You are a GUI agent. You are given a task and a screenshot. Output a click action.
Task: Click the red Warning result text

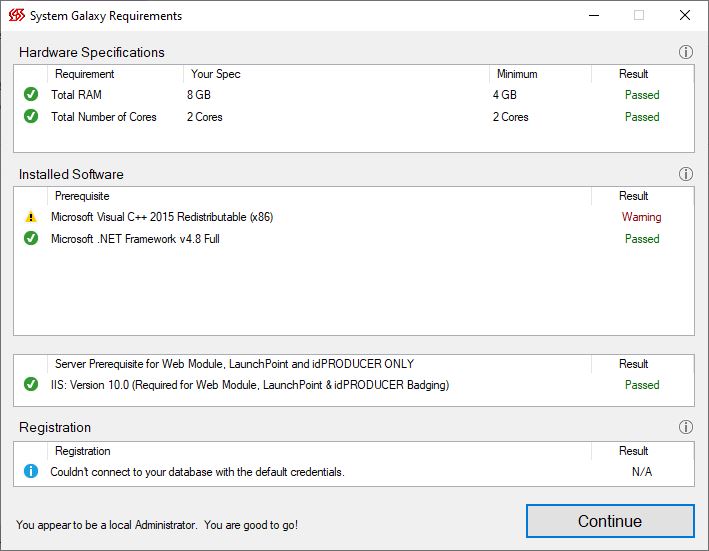[x=641, y=217]
